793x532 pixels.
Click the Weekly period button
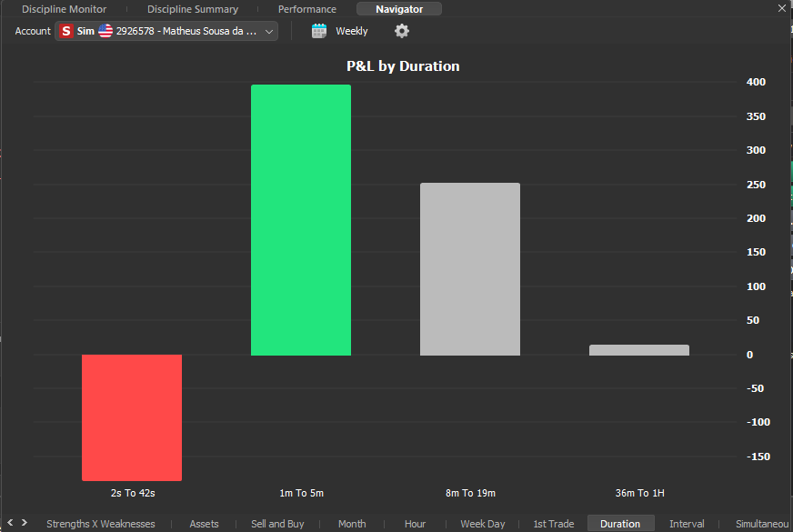point(352,31)
